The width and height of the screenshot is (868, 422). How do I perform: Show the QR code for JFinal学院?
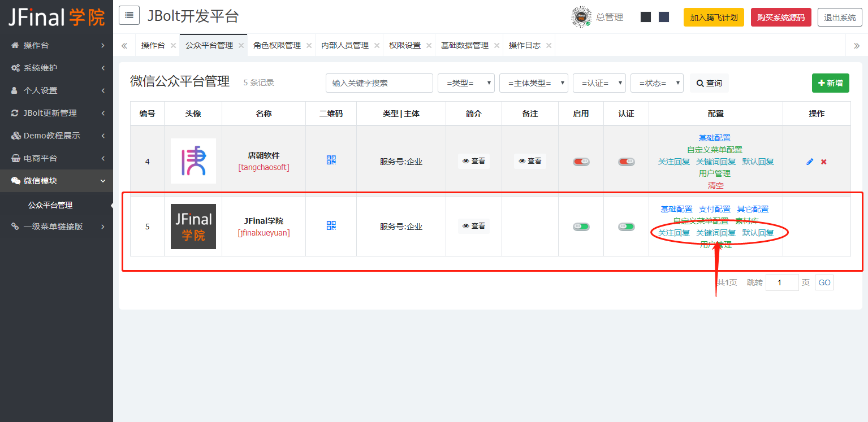(x=331, y=225)
